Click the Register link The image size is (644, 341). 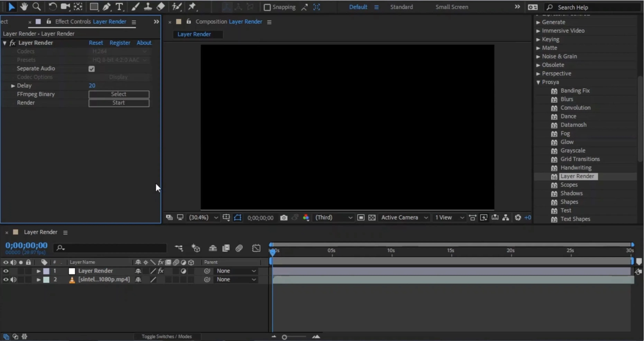[120, 43]
